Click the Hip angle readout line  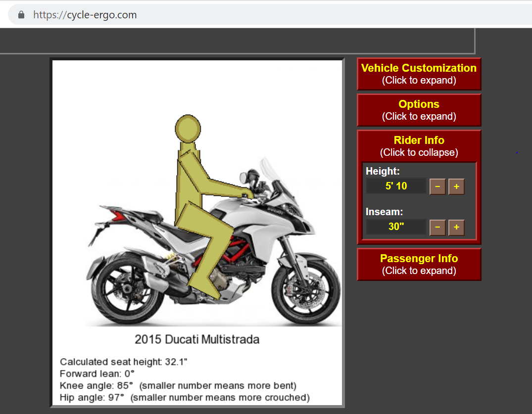coord(184,398)
